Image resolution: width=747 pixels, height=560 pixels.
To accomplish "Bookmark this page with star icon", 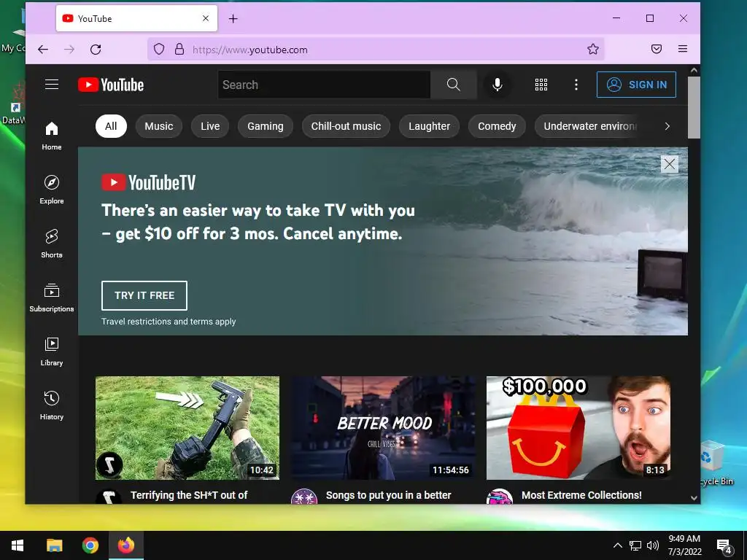I will [x=592, y=49].
